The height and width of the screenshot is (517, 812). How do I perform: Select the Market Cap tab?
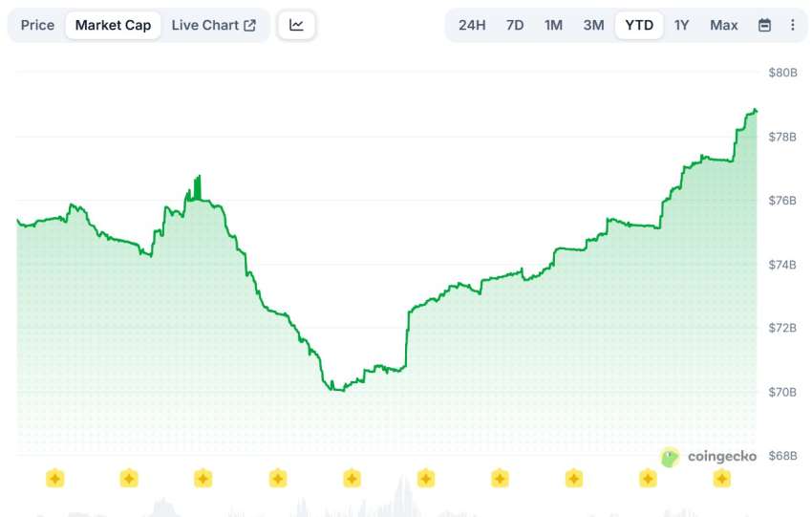[113, 25]
